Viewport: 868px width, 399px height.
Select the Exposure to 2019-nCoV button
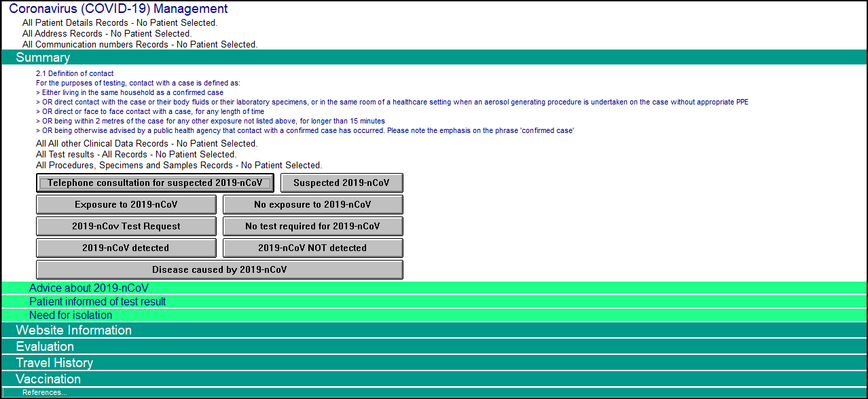coord(126,205)
